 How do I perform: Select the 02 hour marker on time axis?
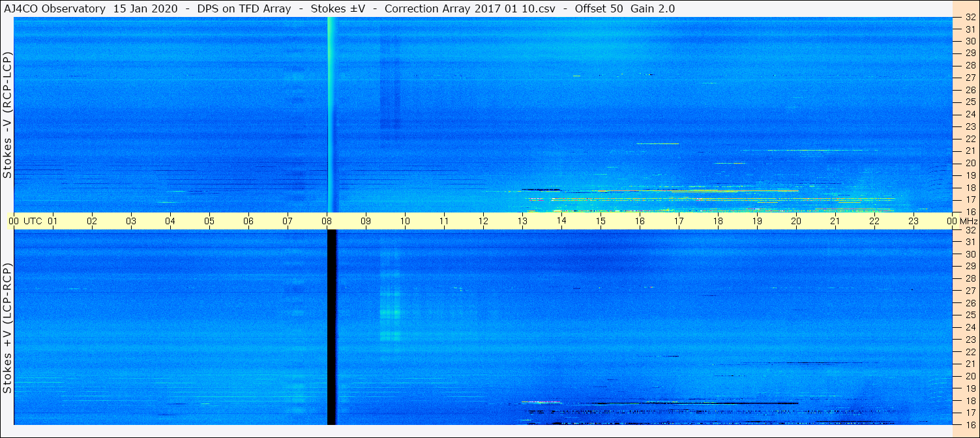coord(92,221)
